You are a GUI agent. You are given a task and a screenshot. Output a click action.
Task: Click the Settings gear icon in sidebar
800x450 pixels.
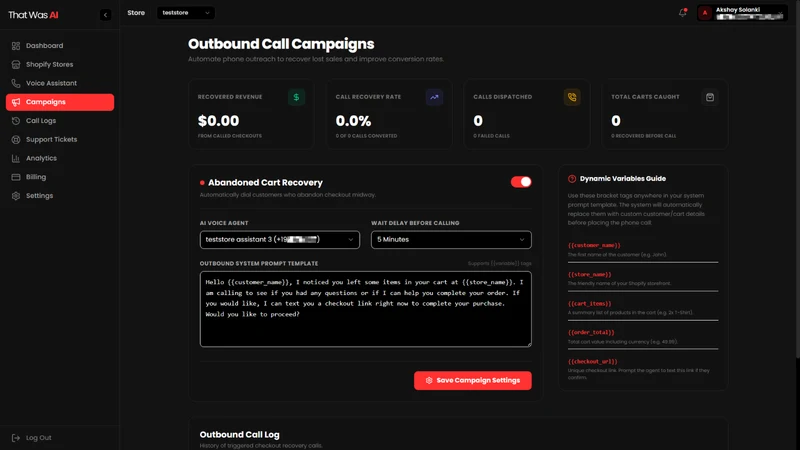coord(16,196)
